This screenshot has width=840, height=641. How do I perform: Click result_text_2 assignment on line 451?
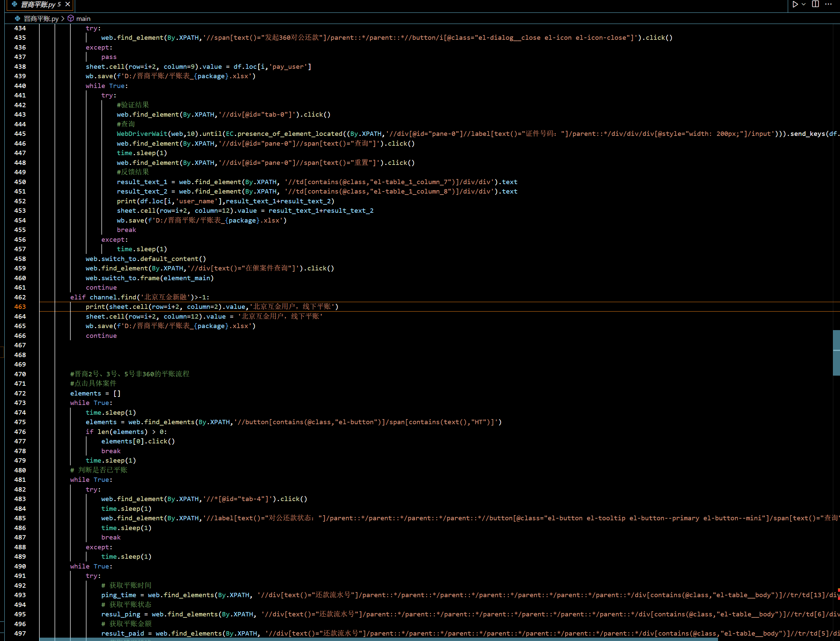[317, 192]
